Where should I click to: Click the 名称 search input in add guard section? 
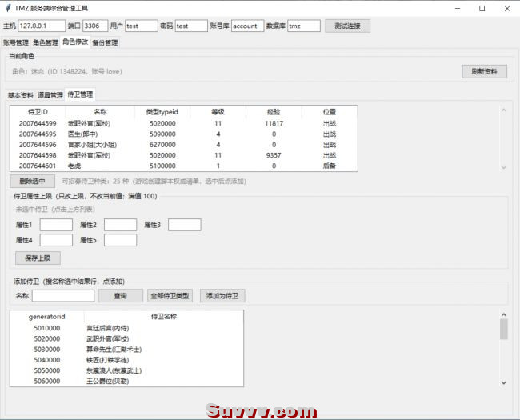pos(63,295)
